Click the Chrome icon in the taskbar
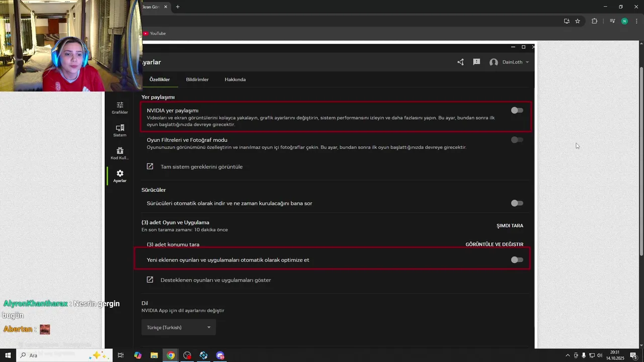The height and width of the screenshot is (362, 644). (171, 355)
